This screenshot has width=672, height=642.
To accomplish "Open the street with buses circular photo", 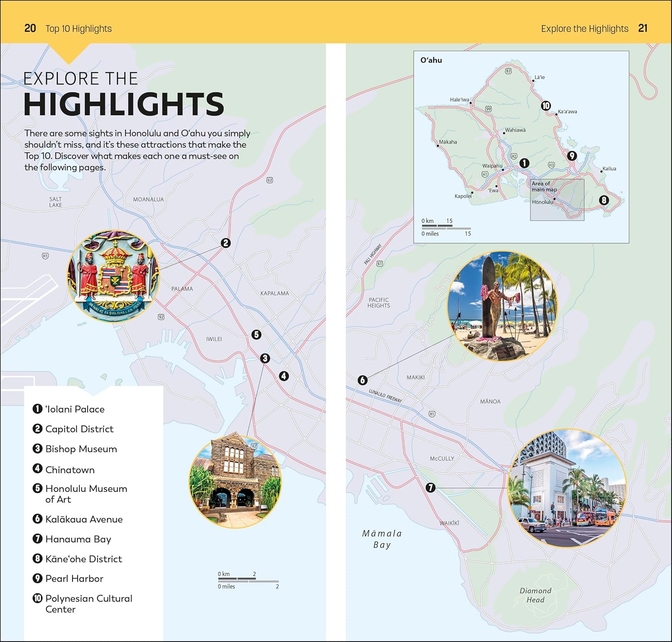I will (566, 488).
